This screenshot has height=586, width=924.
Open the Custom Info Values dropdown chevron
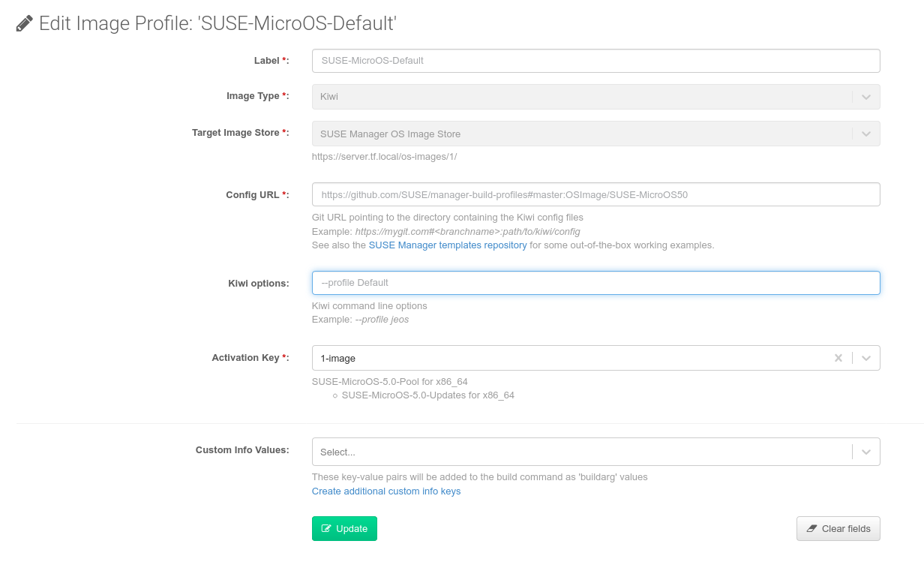(866, 452)
